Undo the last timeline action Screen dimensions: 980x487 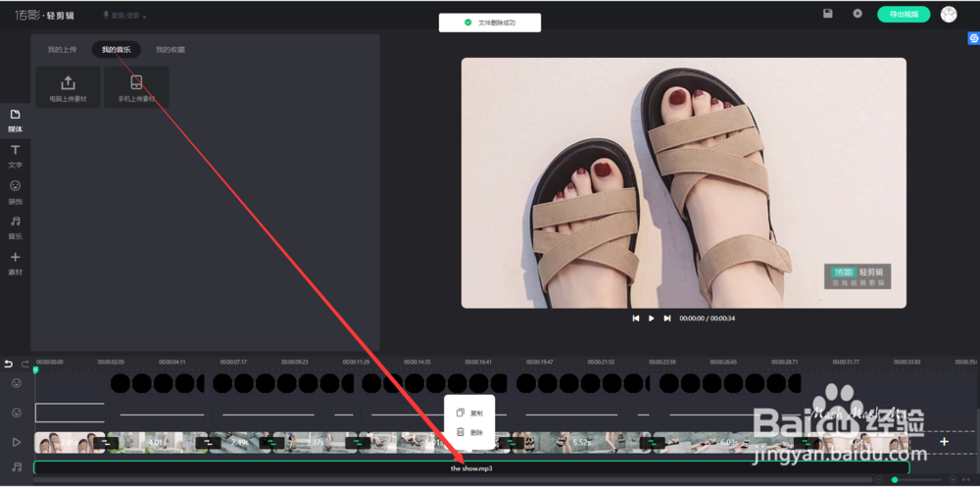pyautogui.click(x=8, y=364)
